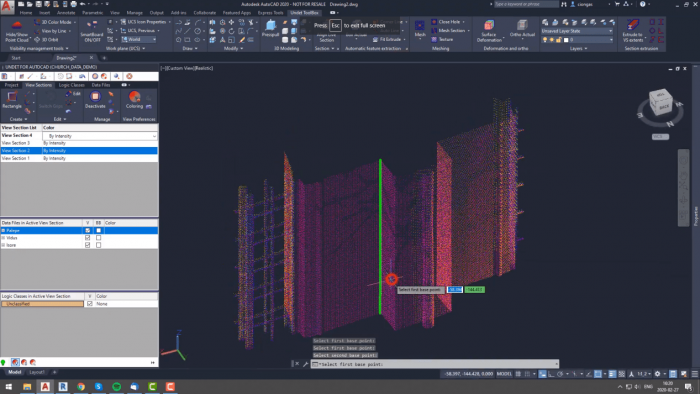Click UCS Icon Properties button
Screen dimensions: 700x394
pos(143,21)
